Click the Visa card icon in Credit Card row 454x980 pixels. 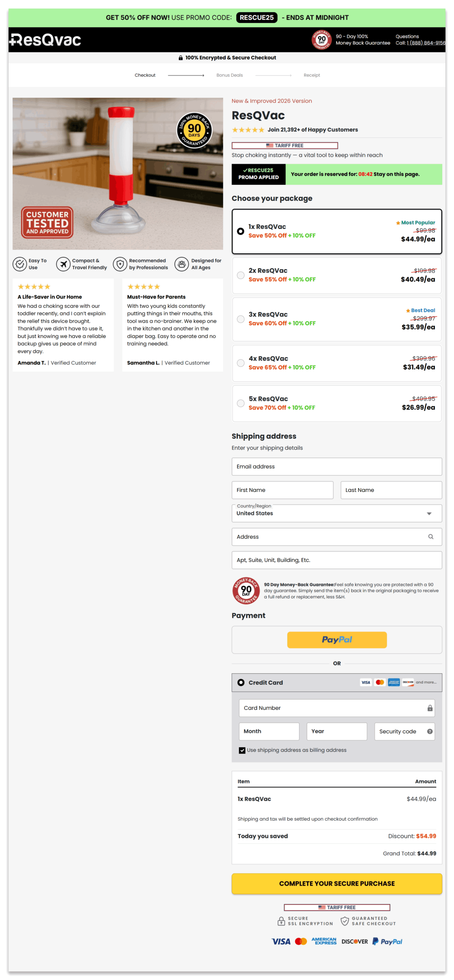pyautogui.click(x=366, y=682)
